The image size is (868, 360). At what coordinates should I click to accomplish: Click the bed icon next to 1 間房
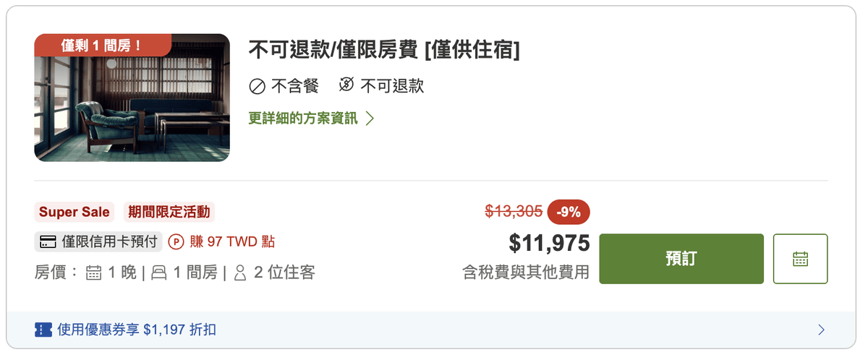tap(159, 273)
